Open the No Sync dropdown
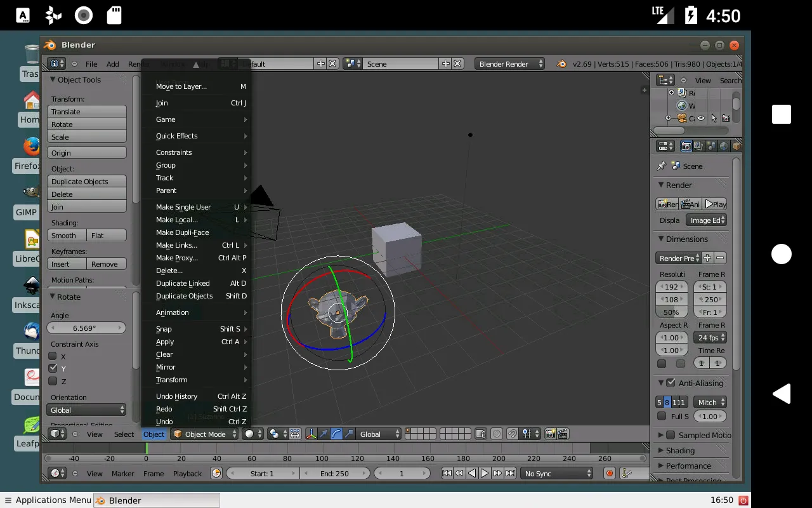 (557, 473)
